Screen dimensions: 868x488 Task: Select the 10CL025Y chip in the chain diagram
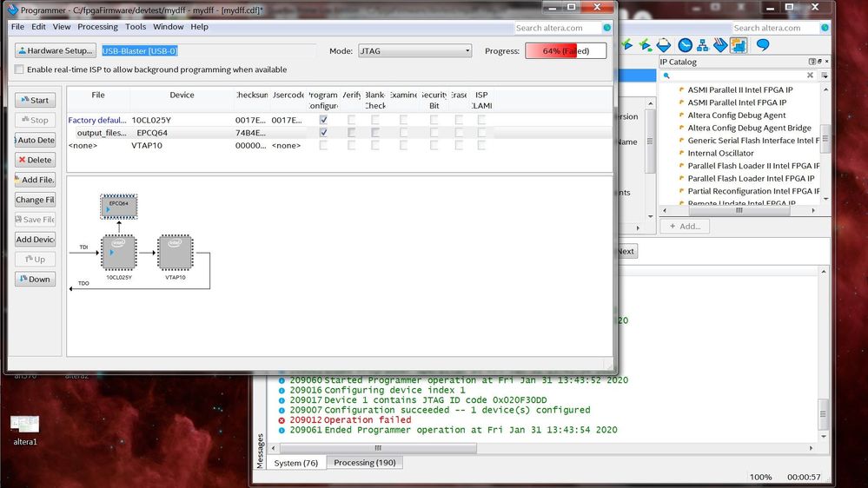pos(118,253)
